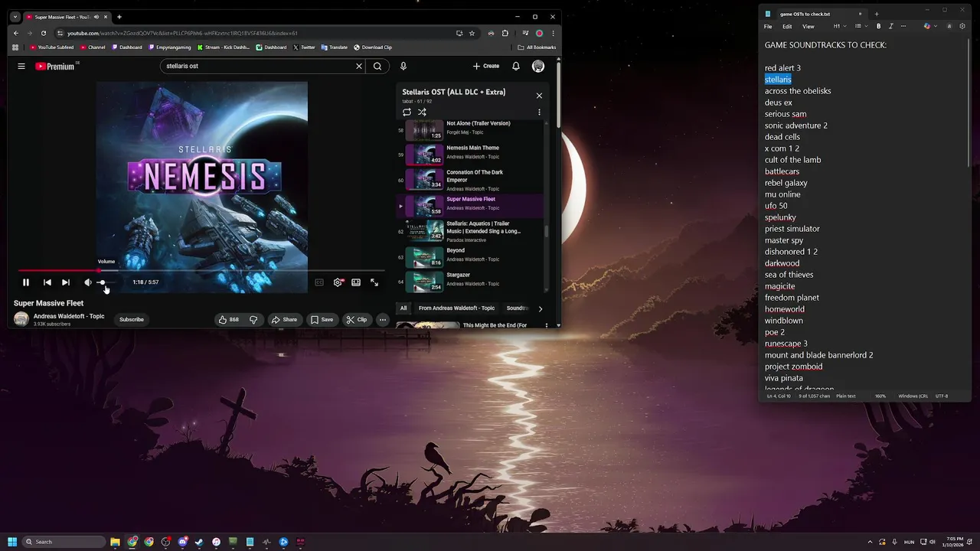
Task: Subscribe to Andreas Waldetoft - Topic
Action: (132, 319)
